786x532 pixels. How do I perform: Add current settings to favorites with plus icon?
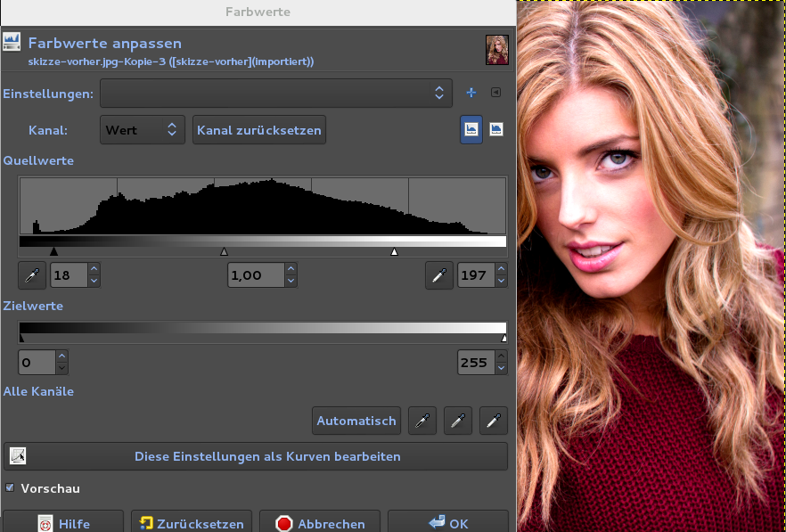pos(471,93)
